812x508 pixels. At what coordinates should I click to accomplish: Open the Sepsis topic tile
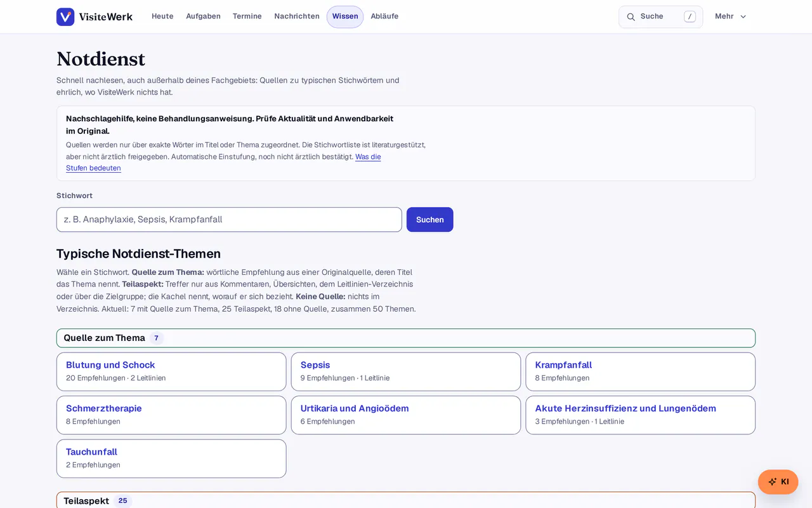click(x=406, y=371)
